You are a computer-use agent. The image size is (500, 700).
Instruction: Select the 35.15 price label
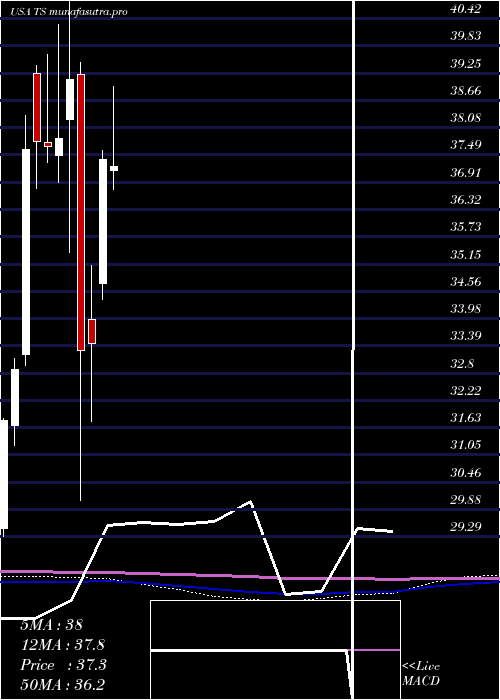tap(466, 255)
